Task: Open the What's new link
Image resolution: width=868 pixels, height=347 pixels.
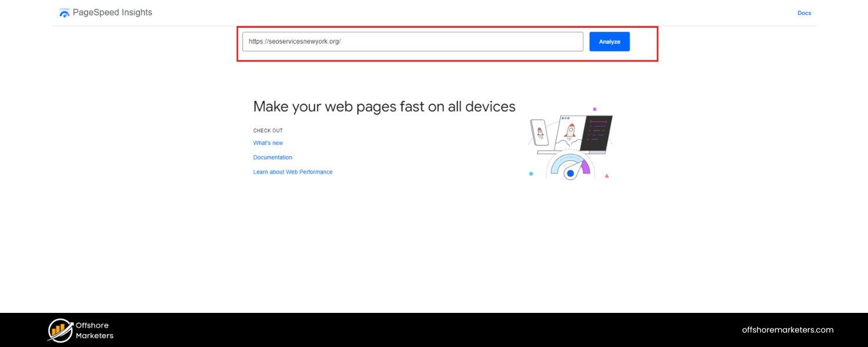Action: (268, 142)
